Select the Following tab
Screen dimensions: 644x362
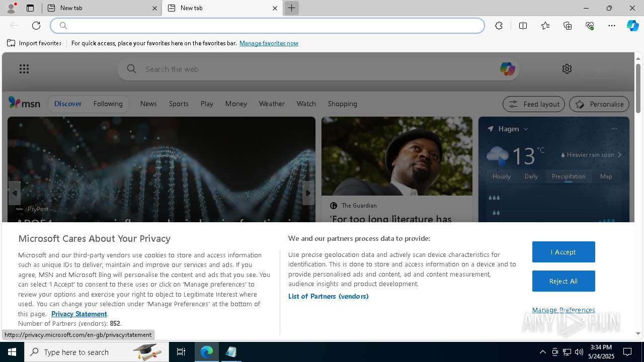click(x=108, y=104)
